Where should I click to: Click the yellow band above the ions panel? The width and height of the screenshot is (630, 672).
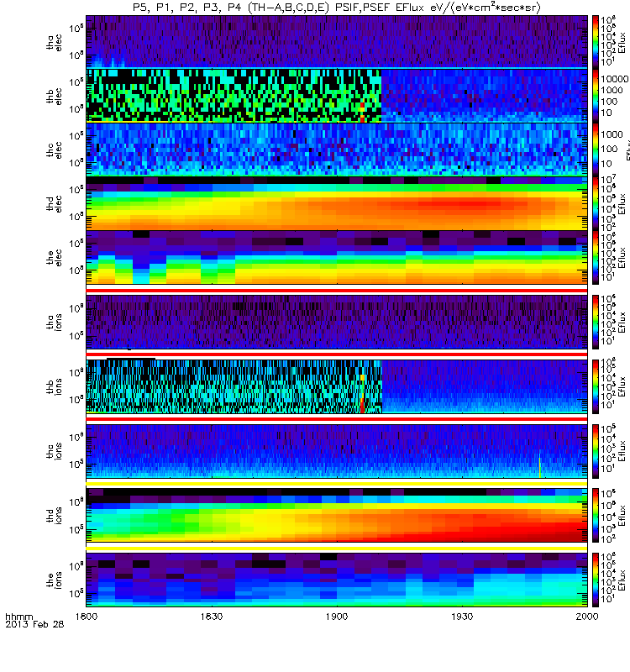[337, 549]
